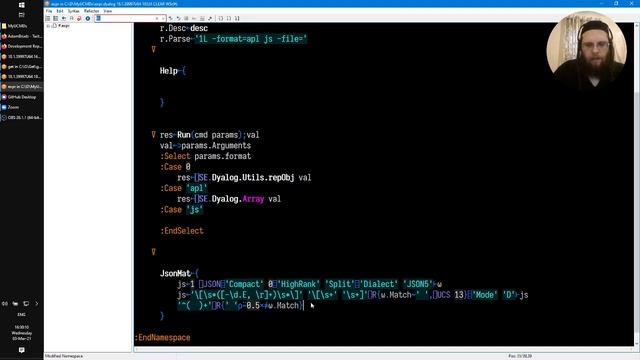Click the horizontal editor scrollbar
The width and height of the screenshot is (640, 360).
(x=384, y=349)
